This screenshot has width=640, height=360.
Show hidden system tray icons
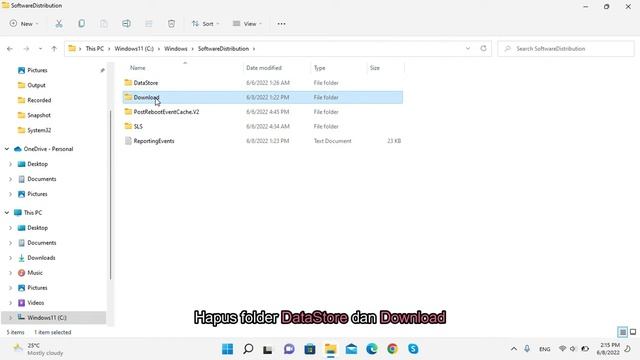coord(513,349)
